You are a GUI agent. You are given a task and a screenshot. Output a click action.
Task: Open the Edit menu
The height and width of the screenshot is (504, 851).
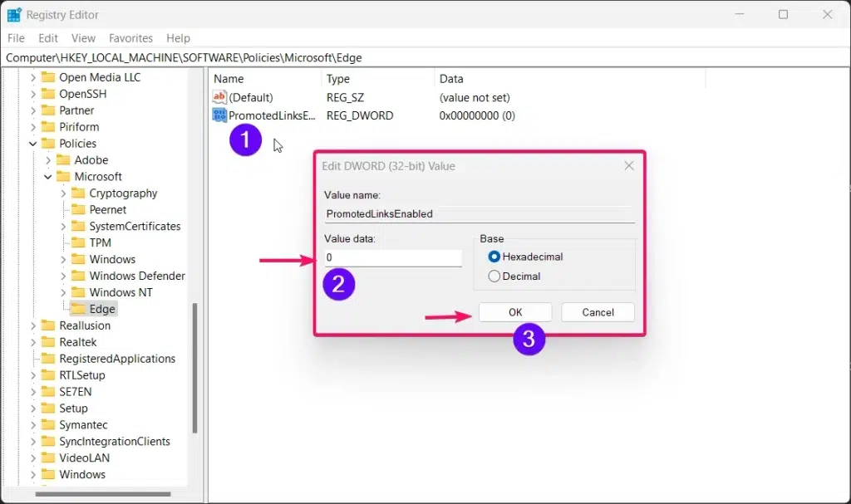(47, 38)
